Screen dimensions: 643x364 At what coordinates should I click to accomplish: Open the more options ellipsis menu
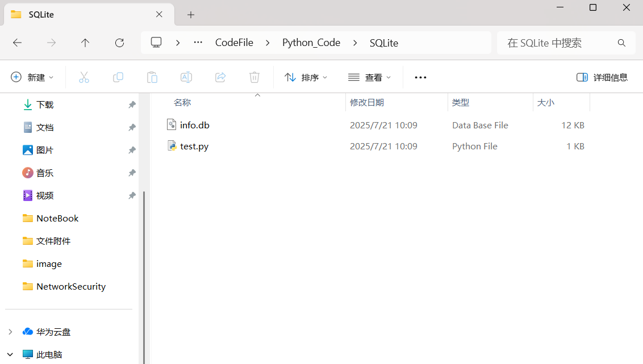[x=420, y=77]
